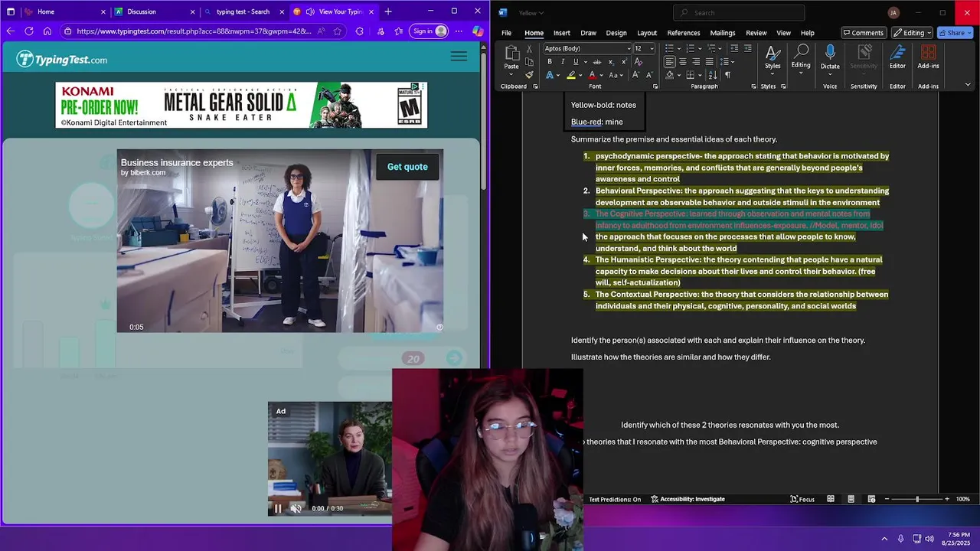Click the Sort A-Z icon

(x=713, y=75)
